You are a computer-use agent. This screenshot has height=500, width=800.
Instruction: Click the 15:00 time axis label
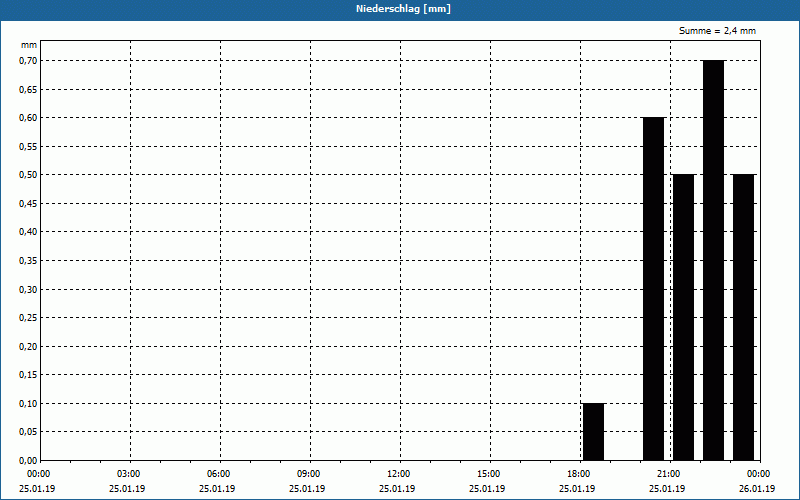pos(487,474)
